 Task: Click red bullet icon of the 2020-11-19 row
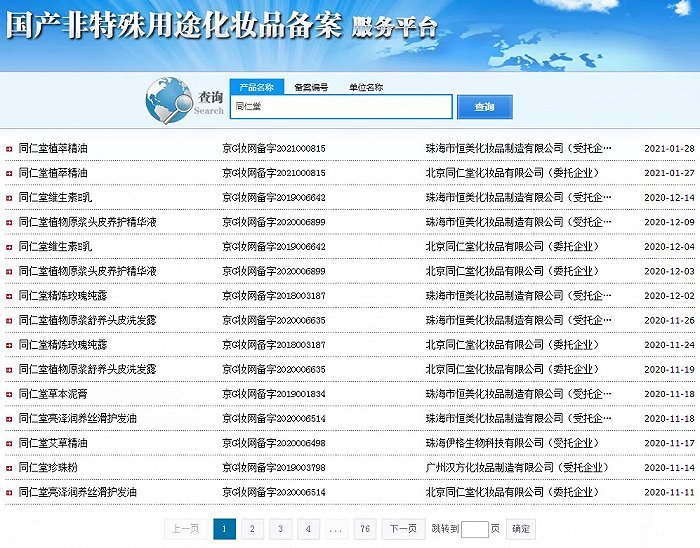[9, 369]
